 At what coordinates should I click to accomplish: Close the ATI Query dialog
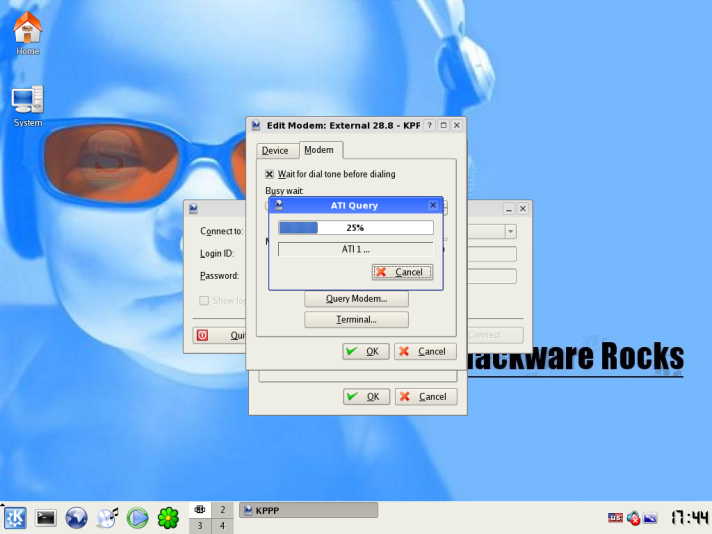[x=433, y=205]
